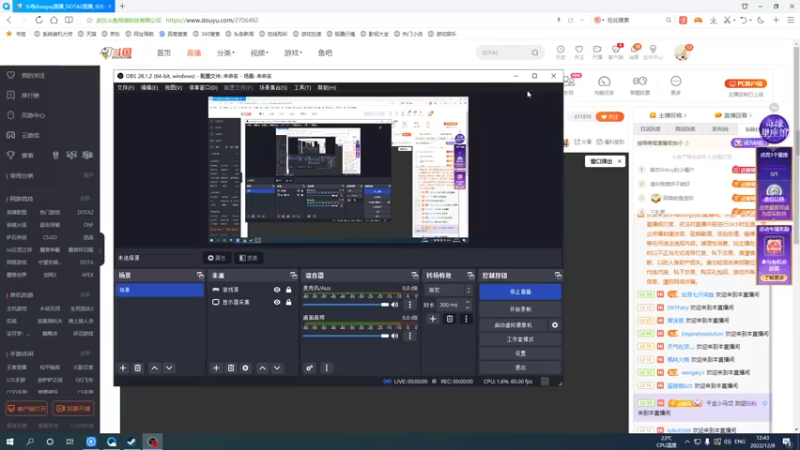This screenshot has height=450, width=800.
Task: Open source properties gear in Sources panel
Action: 245,368
